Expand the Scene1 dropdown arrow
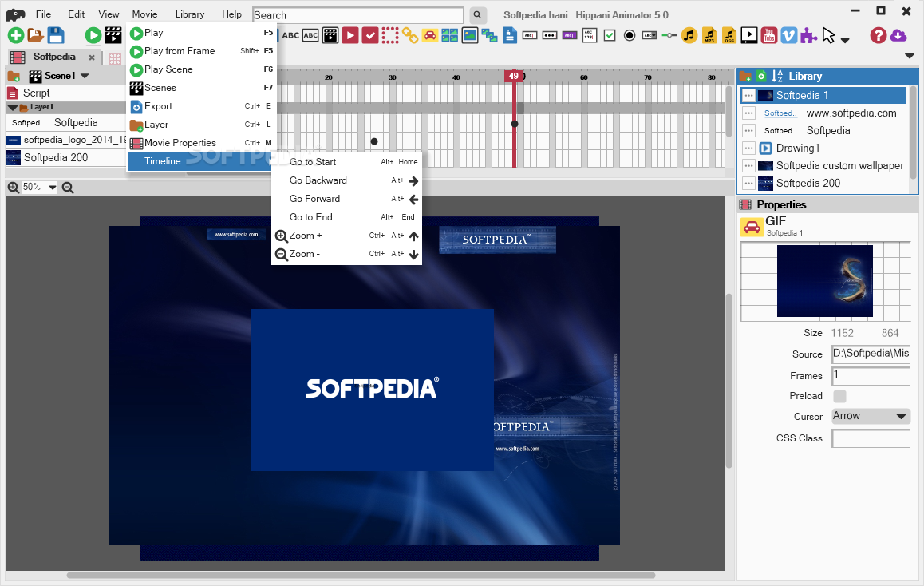The image size is (924, 586). (85, 76)
